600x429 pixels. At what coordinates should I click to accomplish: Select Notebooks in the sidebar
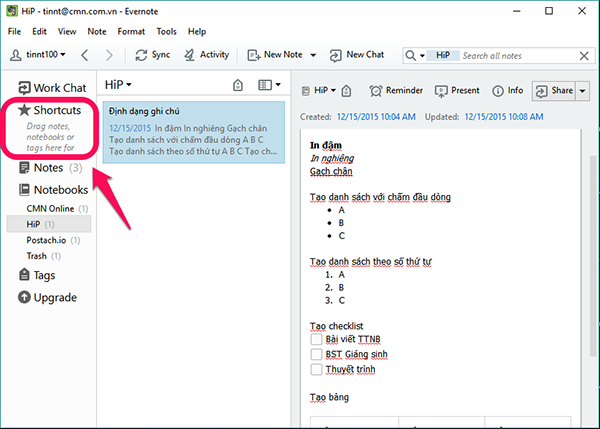pos(54,189)
